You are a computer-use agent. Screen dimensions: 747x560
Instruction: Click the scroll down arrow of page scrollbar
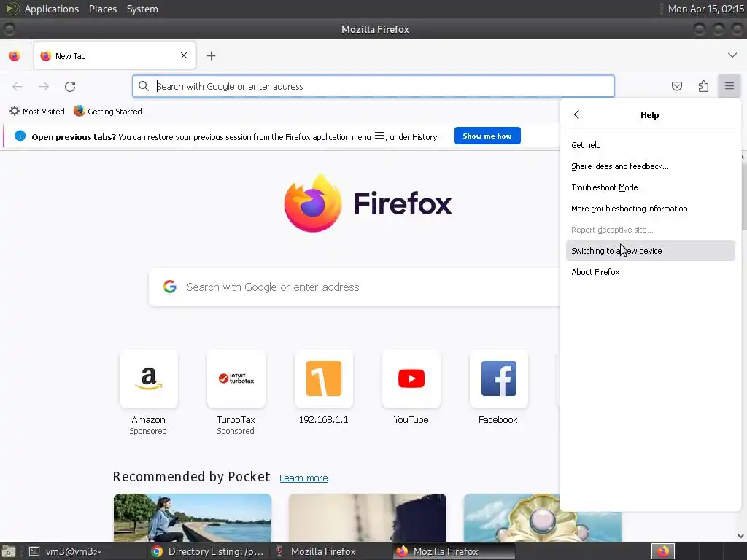(x=741, y=536)
